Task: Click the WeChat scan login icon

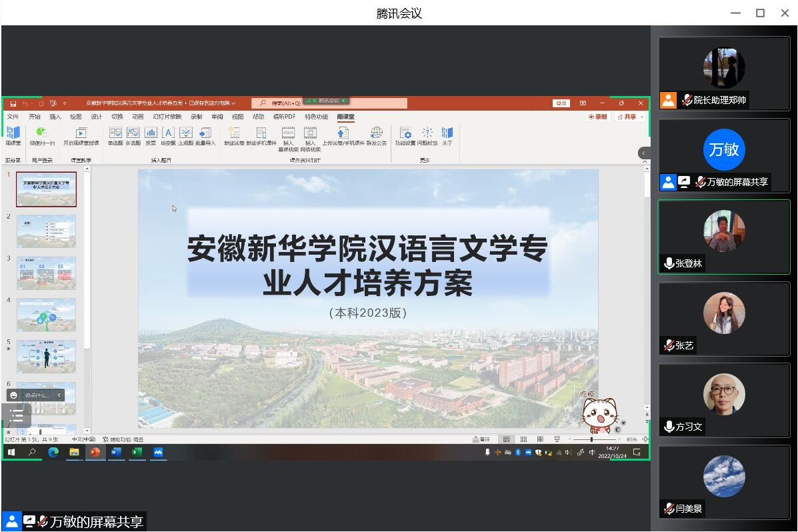Action: 42,133
